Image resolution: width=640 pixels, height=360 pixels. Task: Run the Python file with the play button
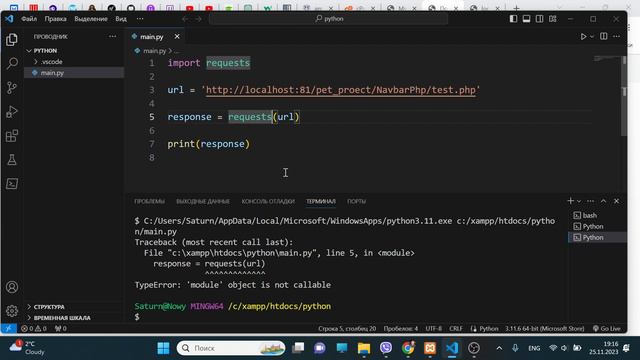click(x=583, y=37)
